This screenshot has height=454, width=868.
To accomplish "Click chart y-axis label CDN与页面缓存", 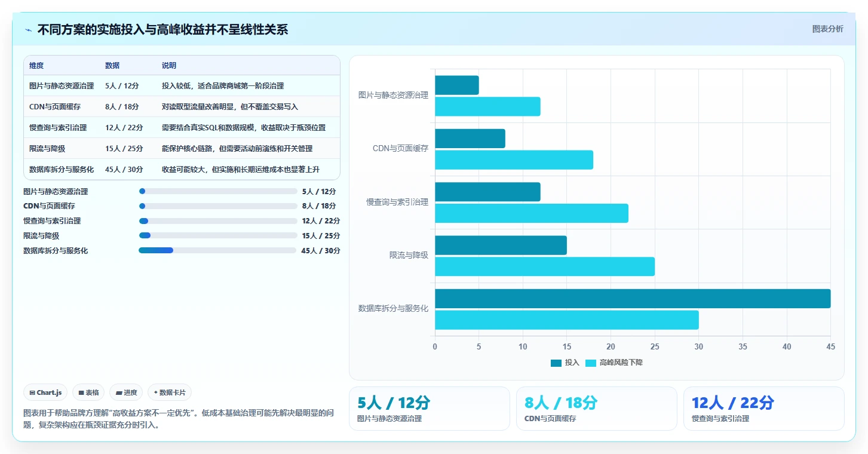I will pyautogui.click(x=400, y=148).
